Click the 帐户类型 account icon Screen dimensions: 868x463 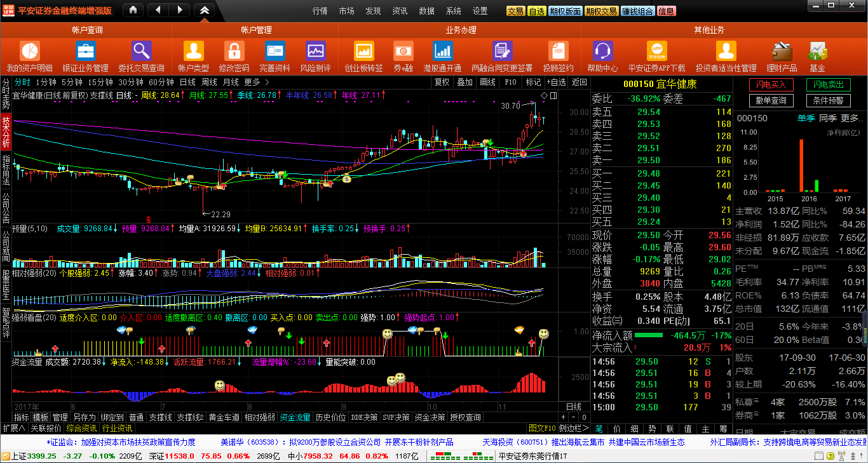(193, 51)
